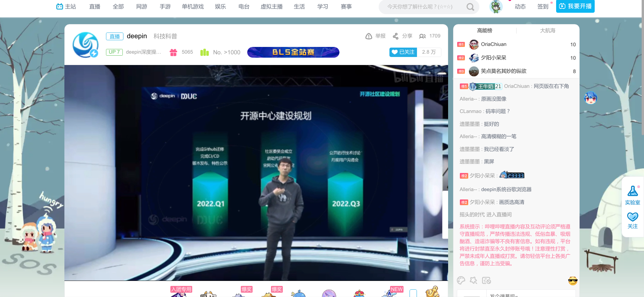Viewport: 644px width, 297px height.
Task: Open the 虚拟主播 category
Action: pyautogui.click(x=272, y=6)
